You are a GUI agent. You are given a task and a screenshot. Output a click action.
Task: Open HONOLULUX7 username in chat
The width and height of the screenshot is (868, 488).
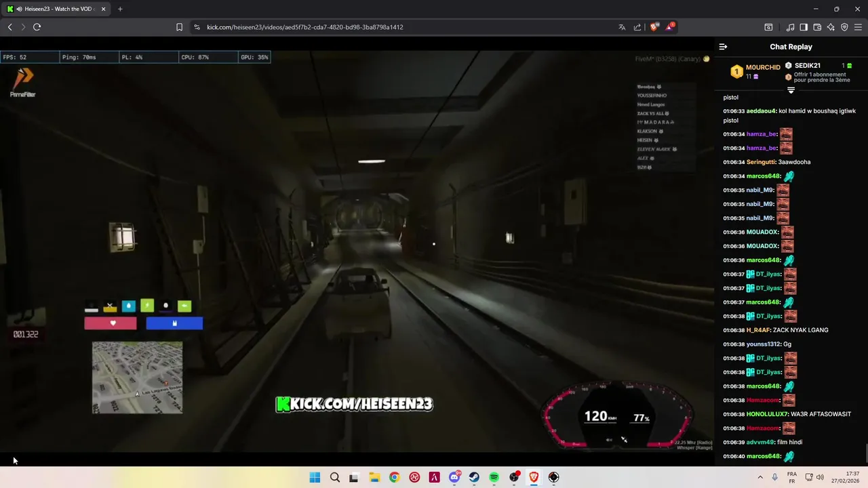[768, 414]
